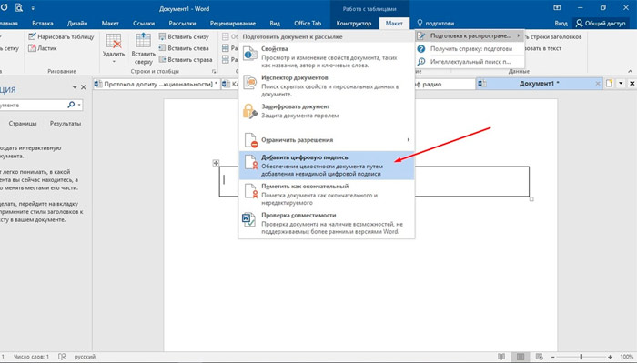Click the Undo/Repeat icon in quick access toolbar
This screenshot has height=364, width=637.
tap(5, 7)
